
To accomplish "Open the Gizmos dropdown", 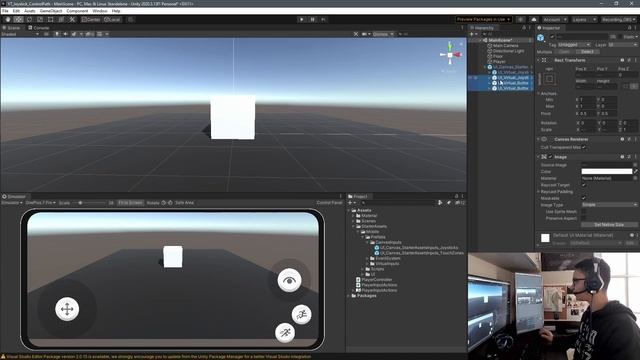I will [x=383, y=34].
